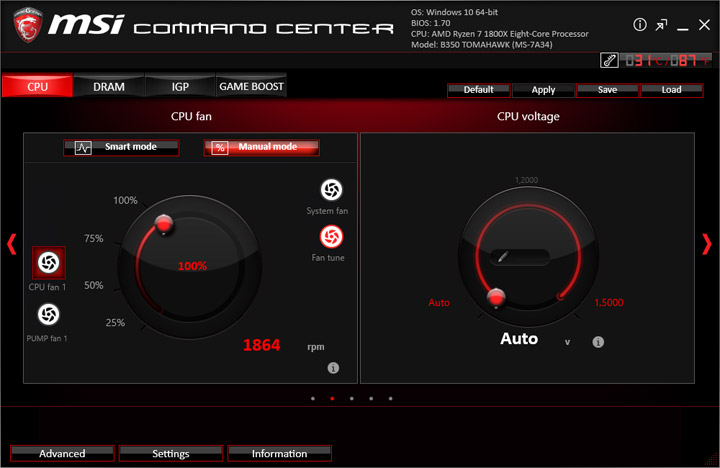Screen dimensions: 720x468
Task: Click the 1864 rpm reading
Action: point(261,345)
